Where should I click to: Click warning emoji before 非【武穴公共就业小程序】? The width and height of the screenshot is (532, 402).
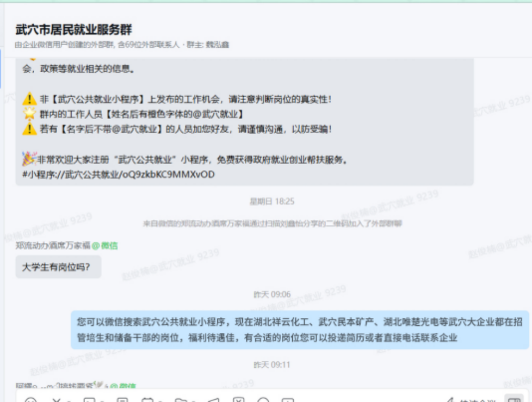pyautogui.click(x=29, y=99)
